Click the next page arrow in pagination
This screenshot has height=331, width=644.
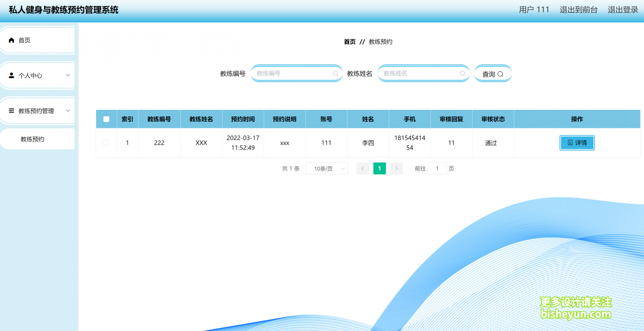click(396, 168)
